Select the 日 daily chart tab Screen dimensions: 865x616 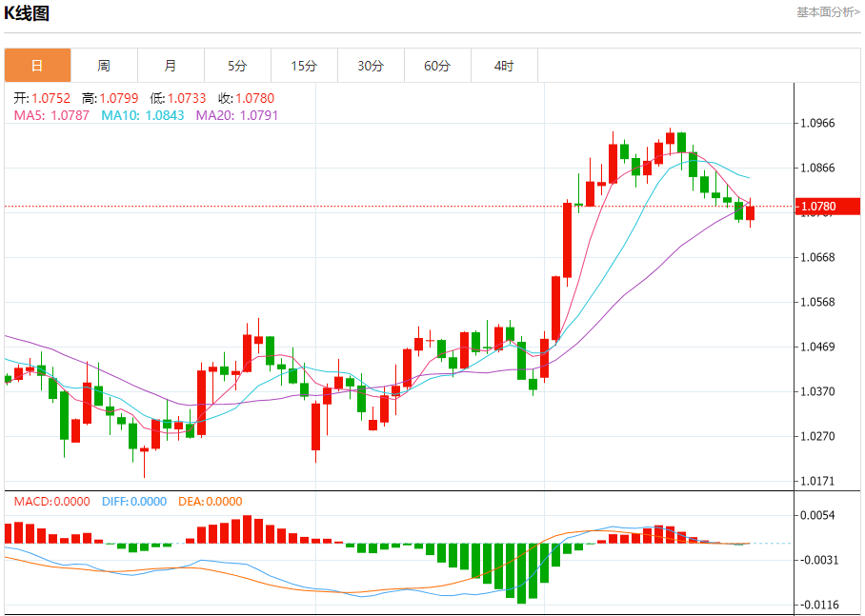click(37, 66)
